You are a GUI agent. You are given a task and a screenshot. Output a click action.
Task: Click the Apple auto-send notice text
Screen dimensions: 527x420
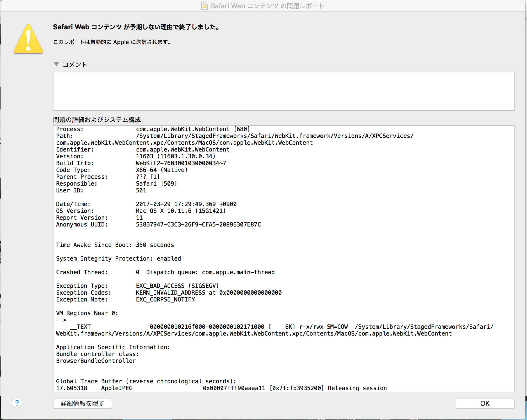tap(112, 42)
